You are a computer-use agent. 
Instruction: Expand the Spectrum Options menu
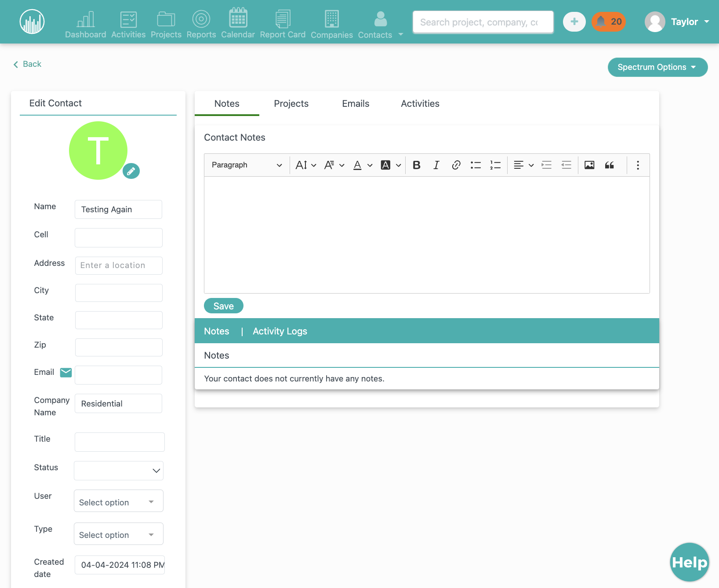657,67
